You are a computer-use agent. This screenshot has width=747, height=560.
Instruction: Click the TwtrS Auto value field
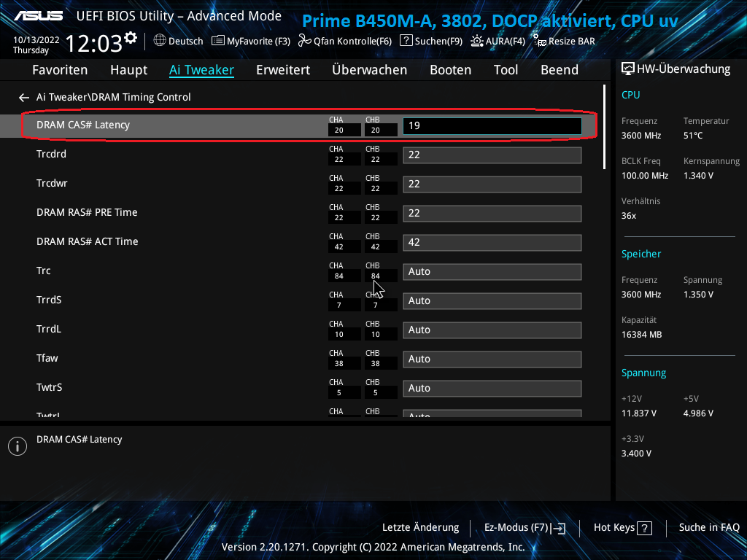[492, 389]
